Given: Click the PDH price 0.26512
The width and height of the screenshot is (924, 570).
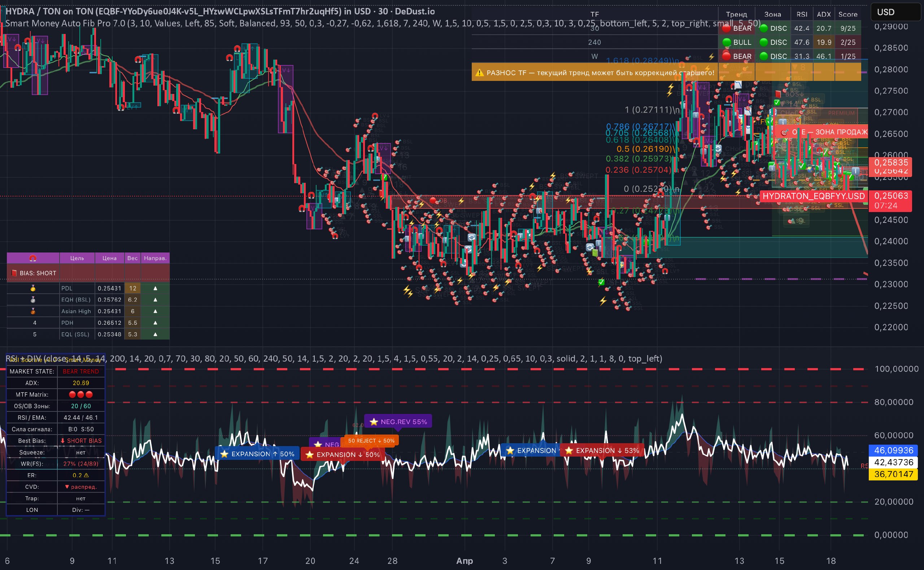Looking at the screenshot, I should point(109,323).
